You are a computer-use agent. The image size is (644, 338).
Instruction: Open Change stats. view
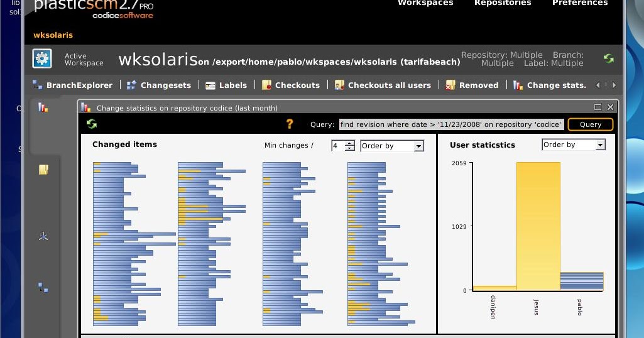550,85
